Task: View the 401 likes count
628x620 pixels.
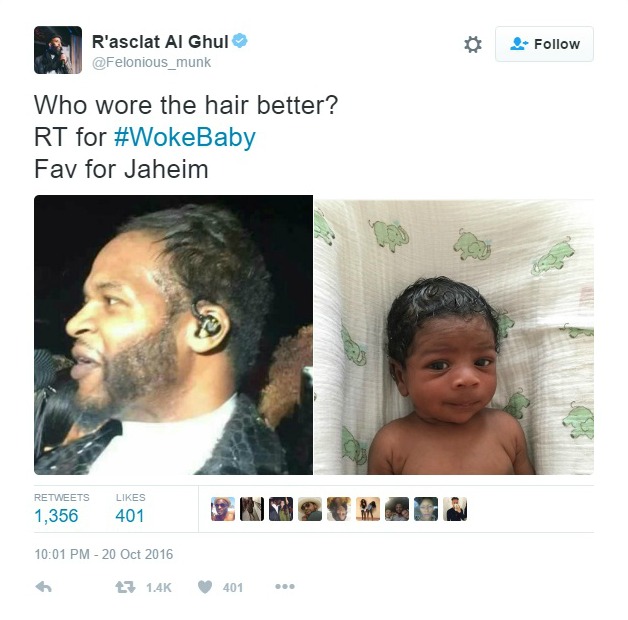Action: point(130,516)
